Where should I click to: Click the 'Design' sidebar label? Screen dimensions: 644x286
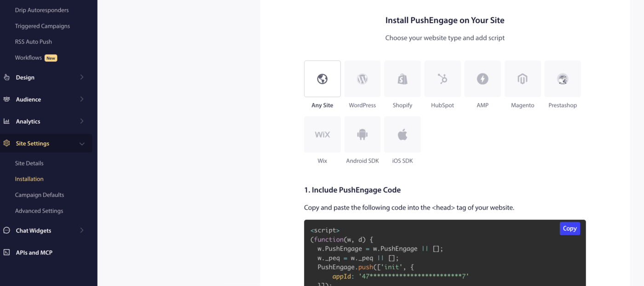pyautogui.click(x=25, y=77)
